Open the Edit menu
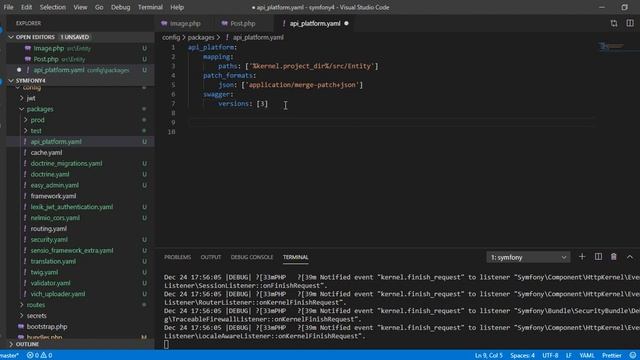The image size is (640, 360). (x=26, y=7)
